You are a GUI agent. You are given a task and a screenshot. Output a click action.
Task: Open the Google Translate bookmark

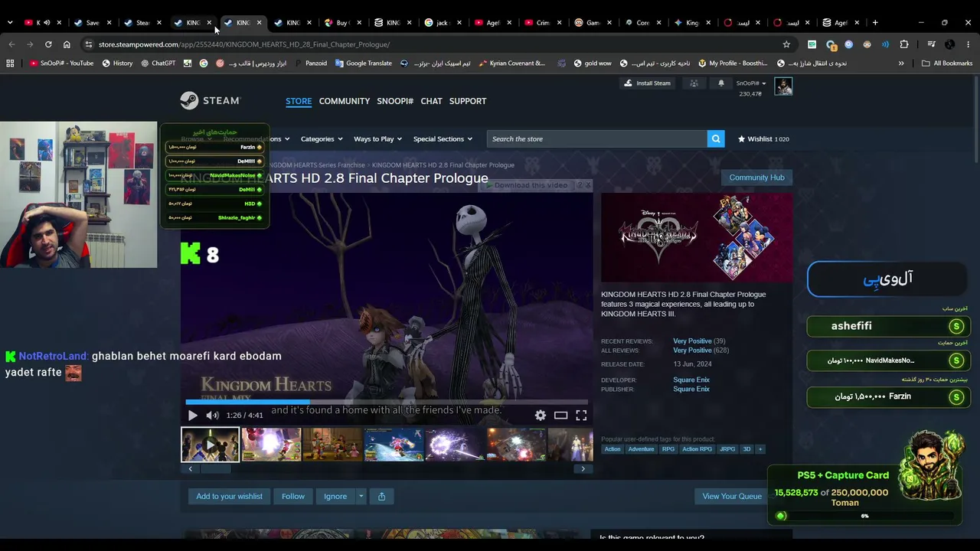point(364,64)
